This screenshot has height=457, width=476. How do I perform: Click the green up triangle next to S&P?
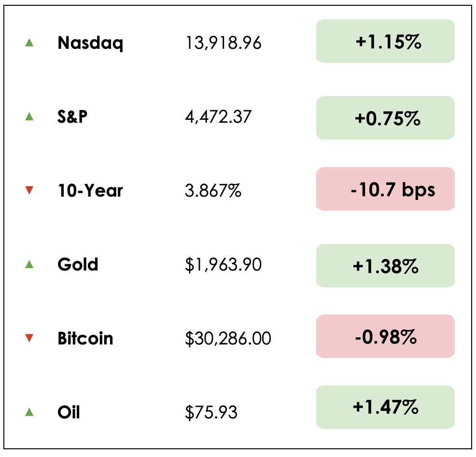29,116
